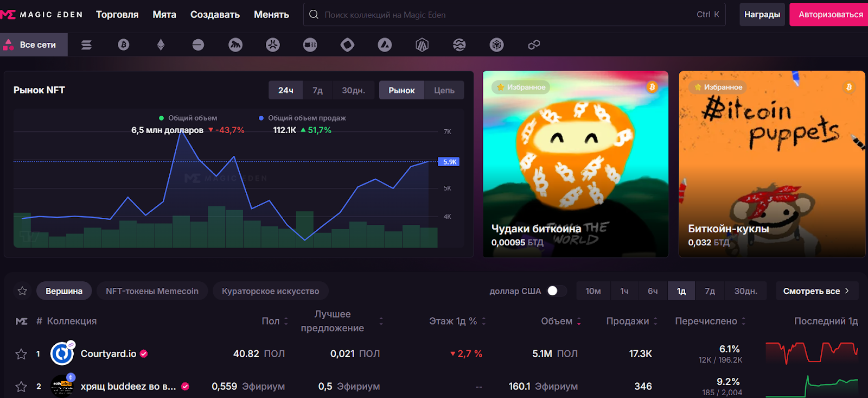Screen dimensions: 868x398
Task: Sort table by Этаж 1д % column
Action: pos(457,321)
